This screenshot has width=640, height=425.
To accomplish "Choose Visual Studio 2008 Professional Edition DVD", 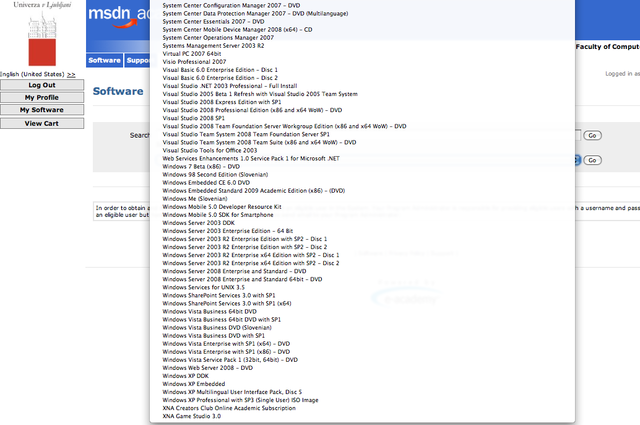I will (252, 110).
